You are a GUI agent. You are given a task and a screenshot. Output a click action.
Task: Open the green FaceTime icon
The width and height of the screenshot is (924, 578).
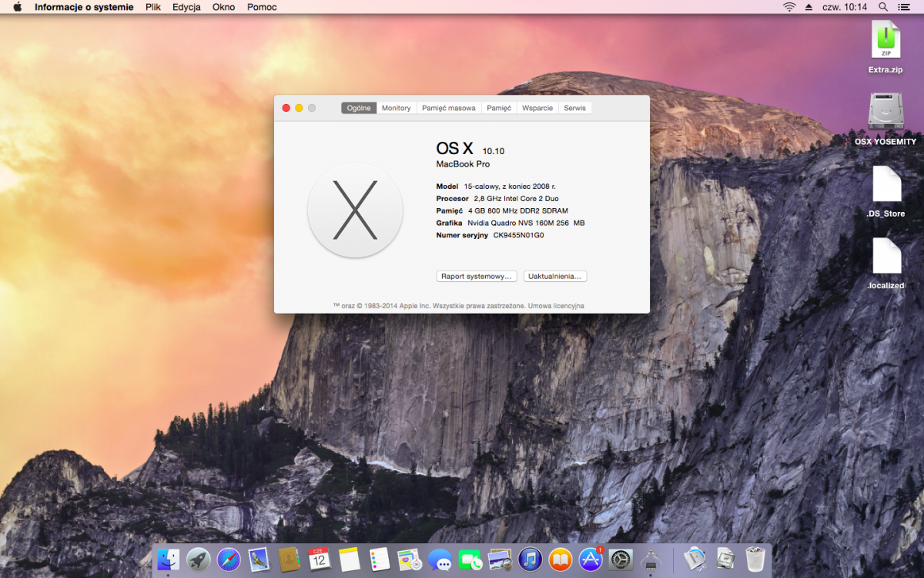pos(470,560)
